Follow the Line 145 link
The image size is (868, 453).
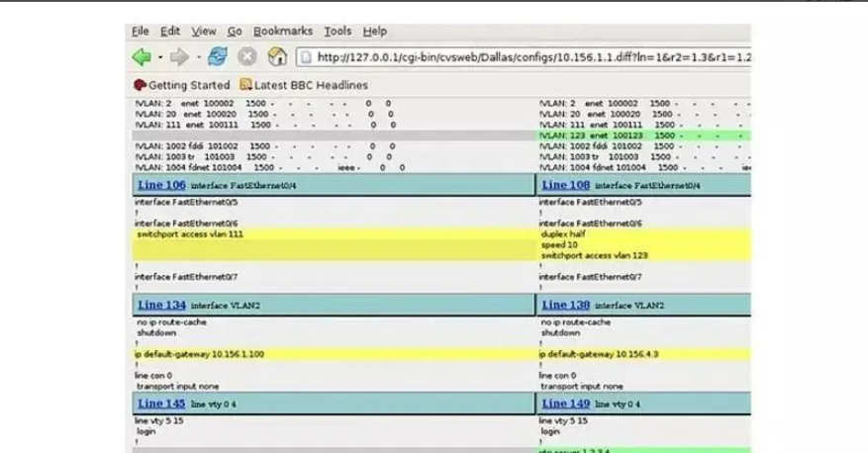point(161,404)
